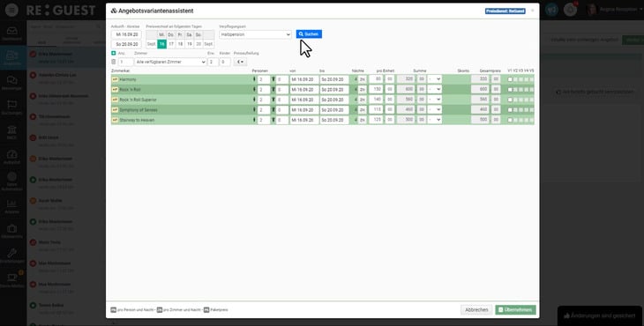Click the arrival date field Mi 16.09.20
The width and height of the screenshot is (644, 326).
coord(126,35)
